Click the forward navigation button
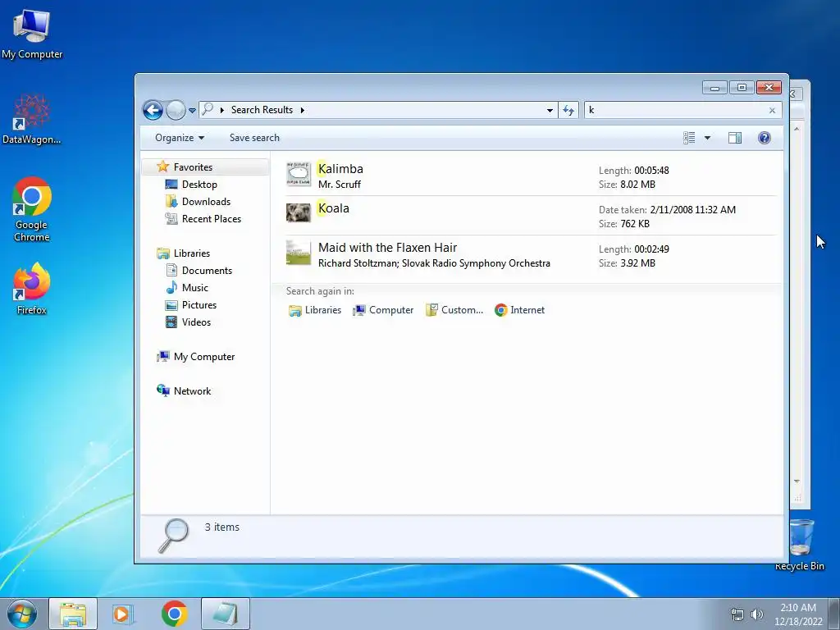Viewport: 840px width, 630px height. [176, 111]
